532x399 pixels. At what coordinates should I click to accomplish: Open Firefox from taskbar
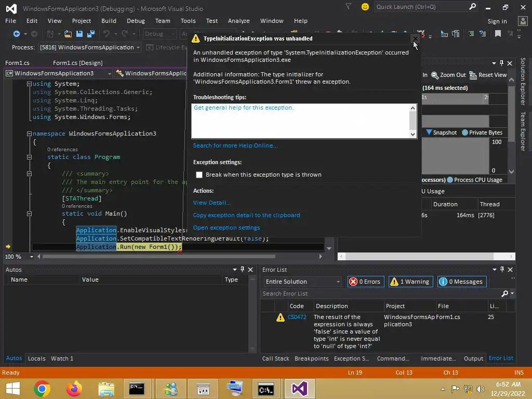coord(74,389)
